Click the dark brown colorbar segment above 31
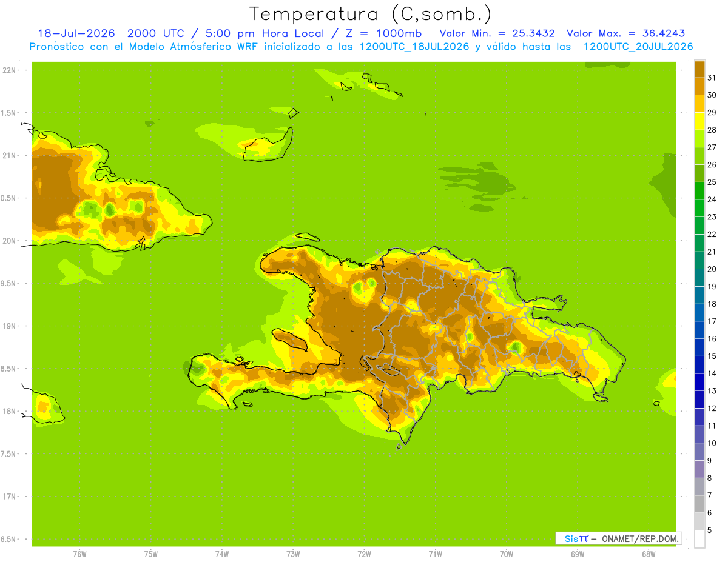This screenshot has width=728, height=562. pyautogui.click(x=699, y=69)
